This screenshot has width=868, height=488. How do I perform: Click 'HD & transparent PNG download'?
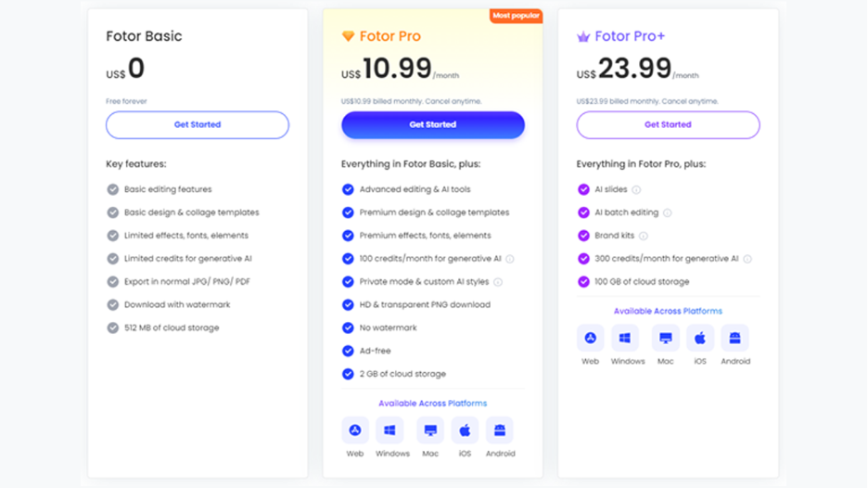(425, 304)
